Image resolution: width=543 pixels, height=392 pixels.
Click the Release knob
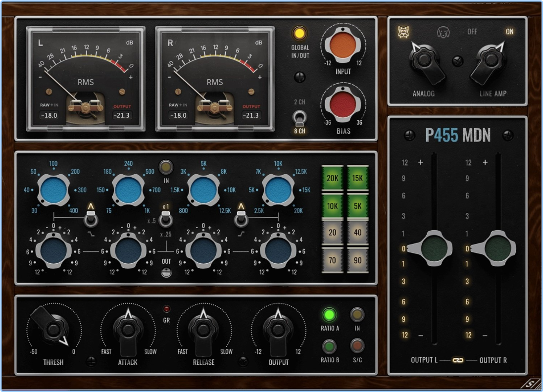[x=203, y=331]
